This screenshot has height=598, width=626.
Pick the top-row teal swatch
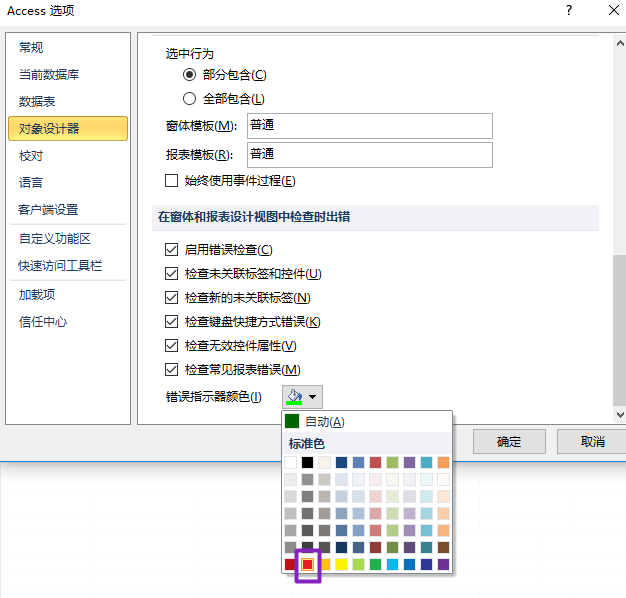pos(426,462)
